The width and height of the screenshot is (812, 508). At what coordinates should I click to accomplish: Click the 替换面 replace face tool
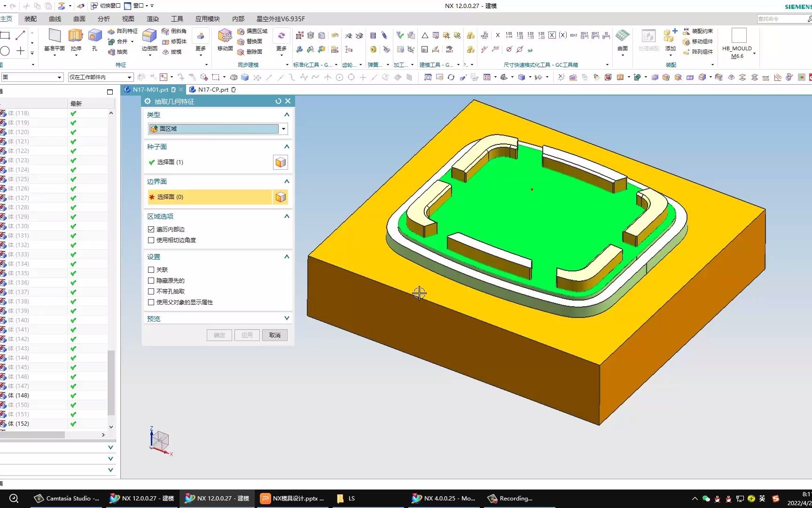tap(250, 41)
